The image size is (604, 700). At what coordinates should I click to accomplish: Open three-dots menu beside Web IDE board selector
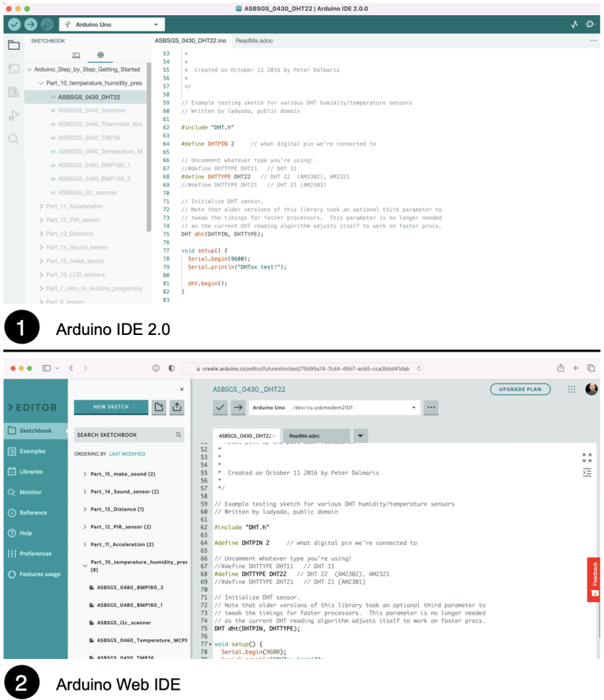coord(431,407)
